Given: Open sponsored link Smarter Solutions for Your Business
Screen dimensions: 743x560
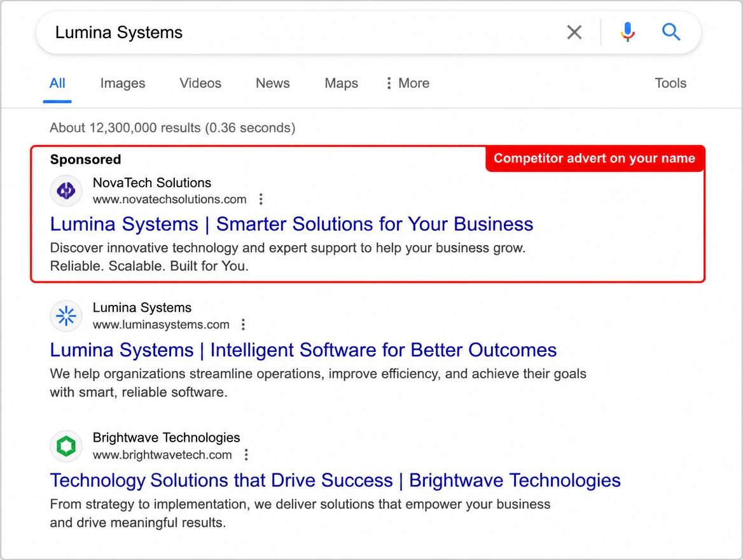Looking at the screenshot, I should 292,224.
